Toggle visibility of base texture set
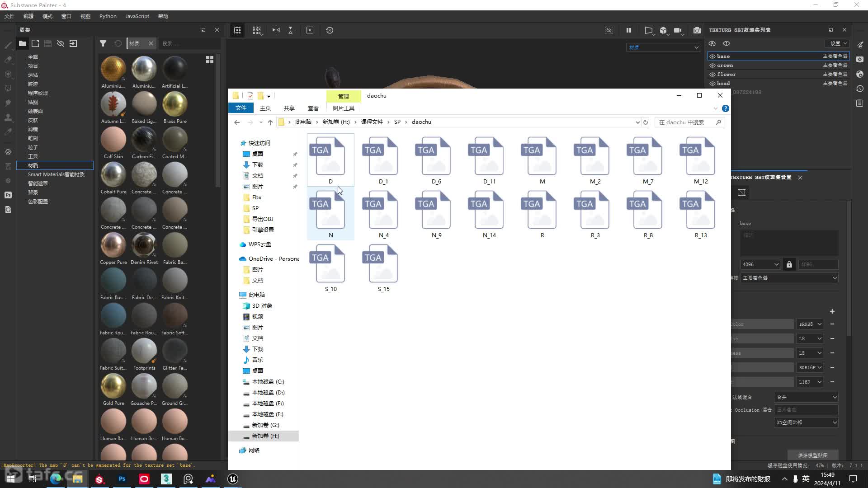 (x=712, y=56)
